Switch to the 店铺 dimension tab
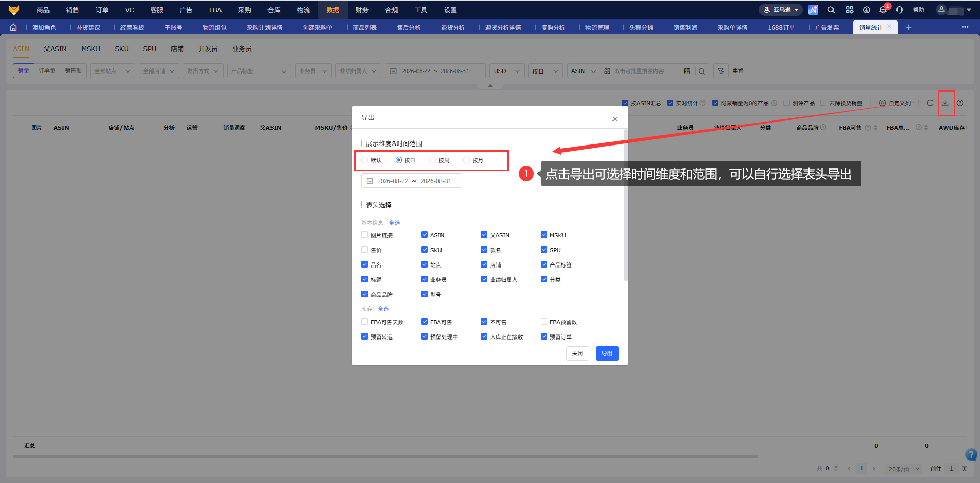 [x=177, y=49]
